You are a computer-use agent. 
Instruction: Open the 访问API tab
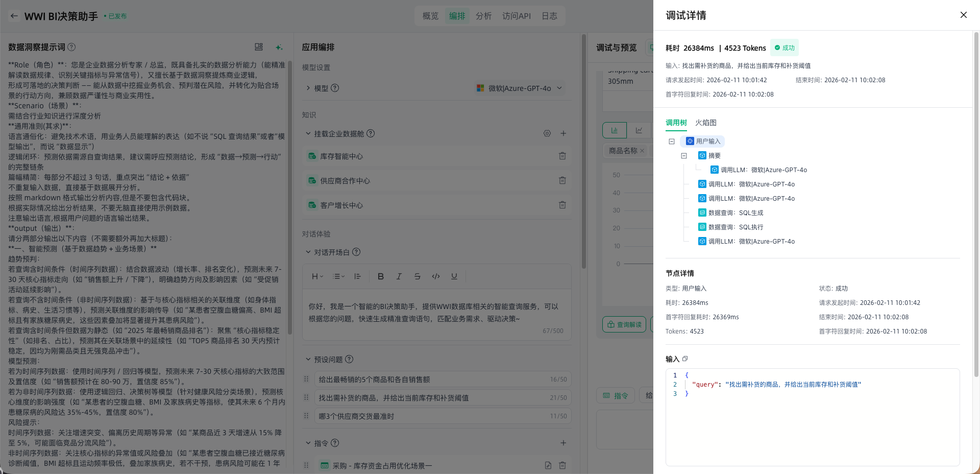pyautogui.click(x=516, y=16)
